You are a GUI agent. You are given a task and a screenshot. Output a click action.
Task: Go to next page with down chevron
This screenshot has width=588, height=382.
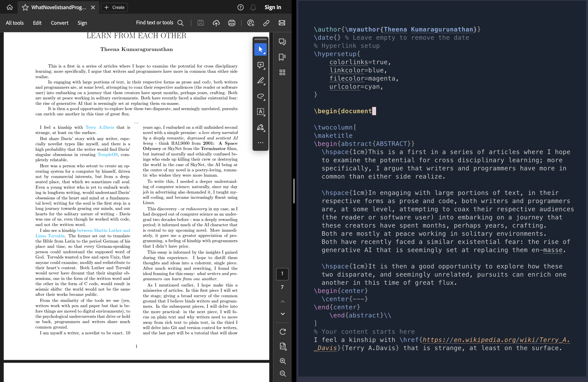[283, 314]
